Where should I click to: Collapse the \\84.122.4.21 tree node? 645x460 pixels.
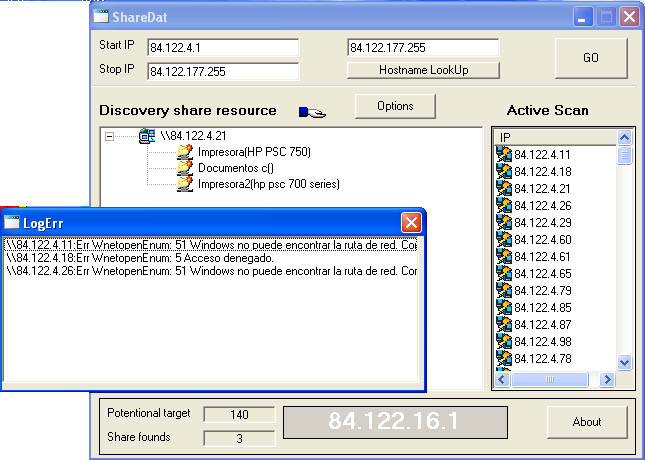110,136
